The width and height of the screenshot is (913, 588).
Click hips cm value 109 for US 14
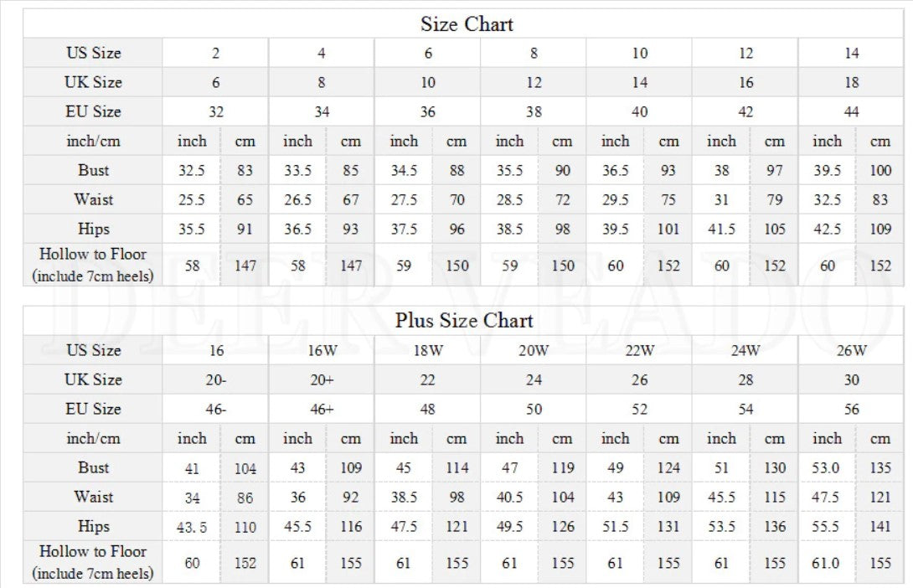(879, 230)
